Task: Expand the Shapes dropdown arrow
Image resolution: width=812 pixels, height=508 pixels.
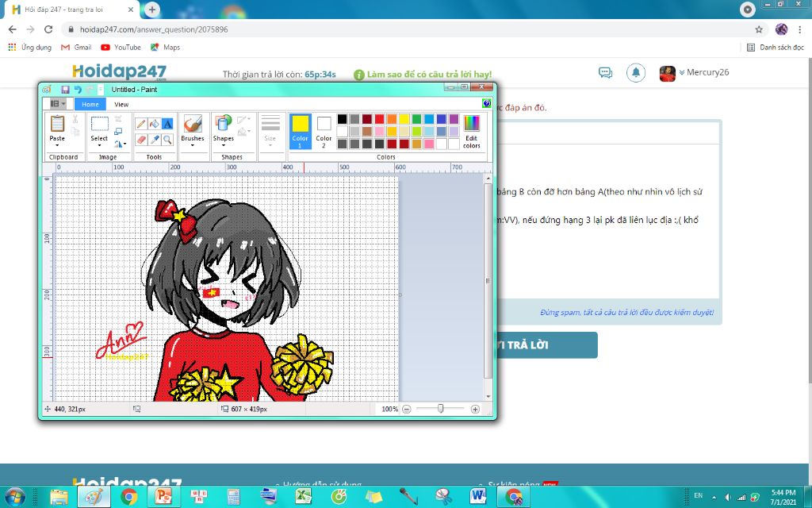Action: (223, 146)
